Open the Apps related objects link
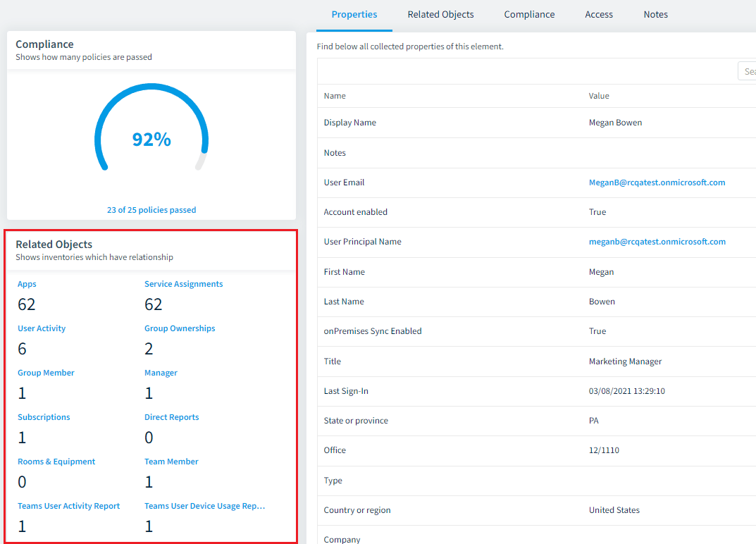The width and height of the screenshot is (756, 544). tap(27, 284)
